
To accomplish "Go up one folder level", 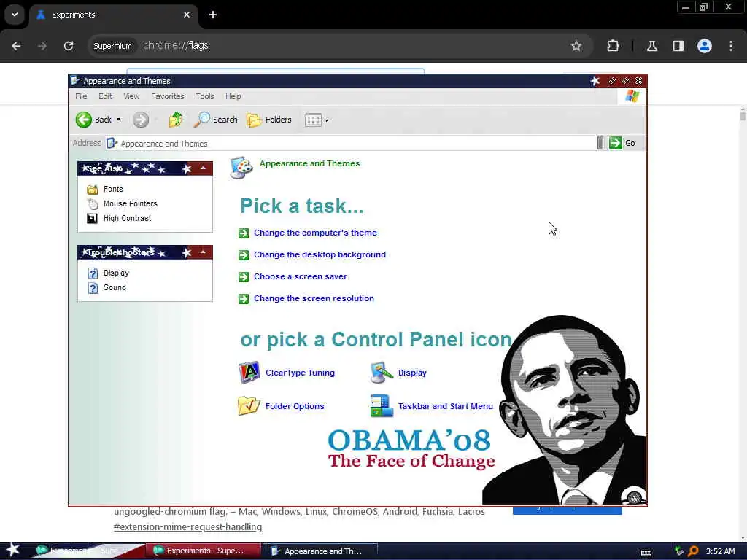I will tap(175, 120).
